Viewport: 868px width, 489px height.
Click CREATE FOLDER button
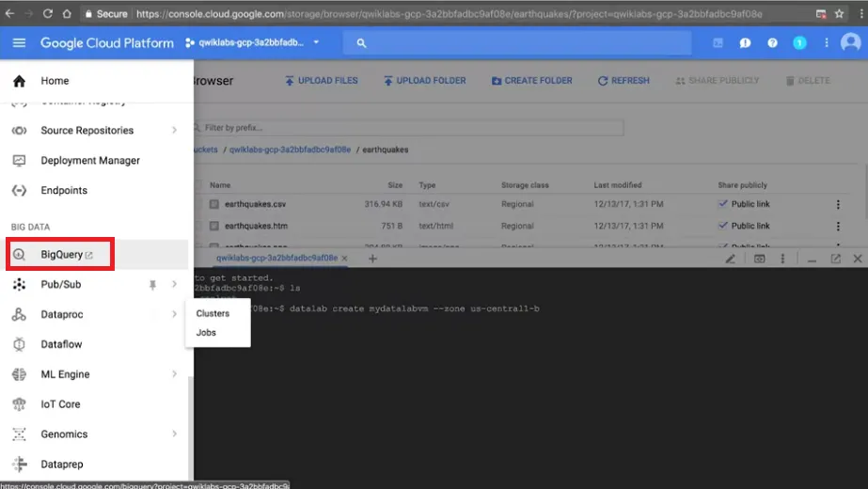coord(532,81)
